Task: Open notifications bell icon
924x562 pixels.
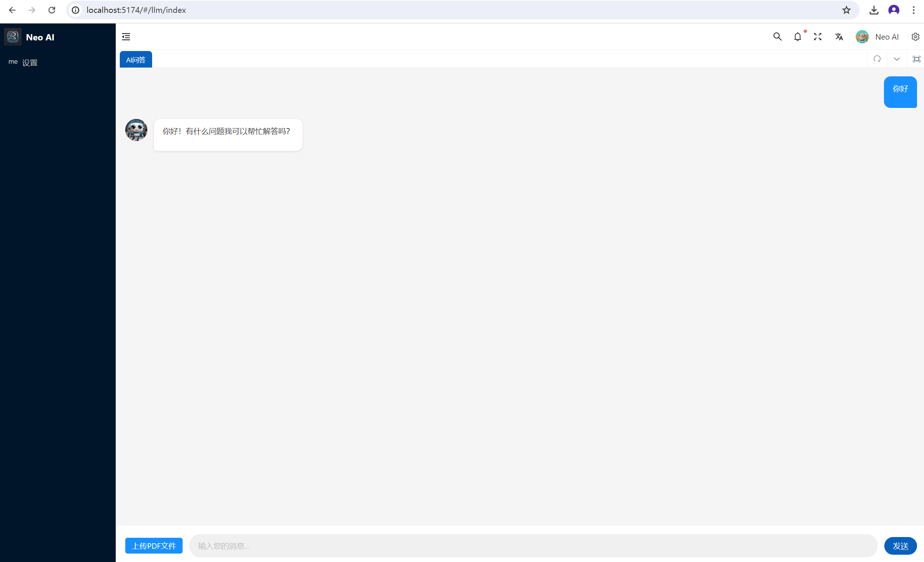Action: click(x=797, y=37)
